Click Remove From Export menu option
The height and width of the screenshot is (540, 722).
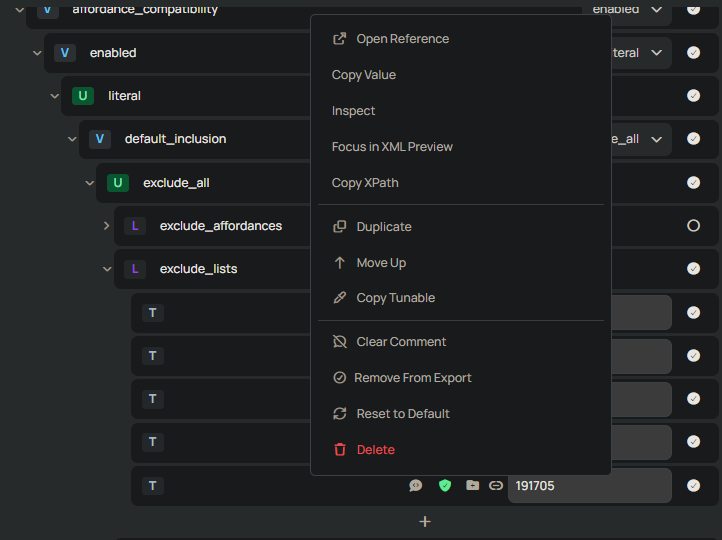point(412,378)
